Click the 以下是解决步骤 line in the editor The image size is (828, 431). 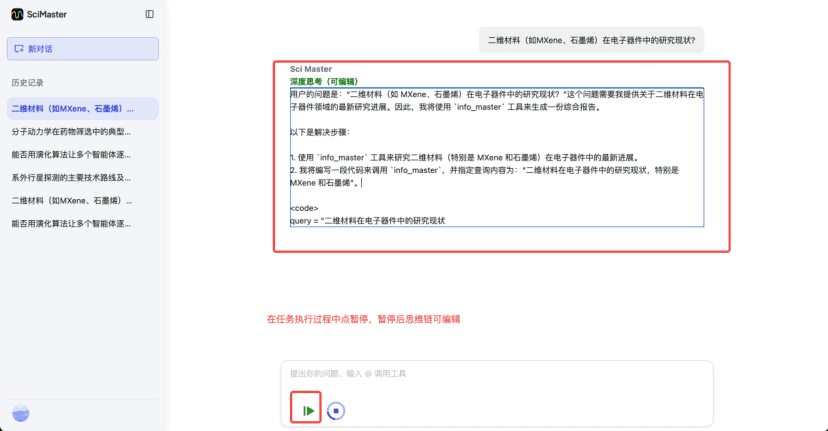click(319, 132)
